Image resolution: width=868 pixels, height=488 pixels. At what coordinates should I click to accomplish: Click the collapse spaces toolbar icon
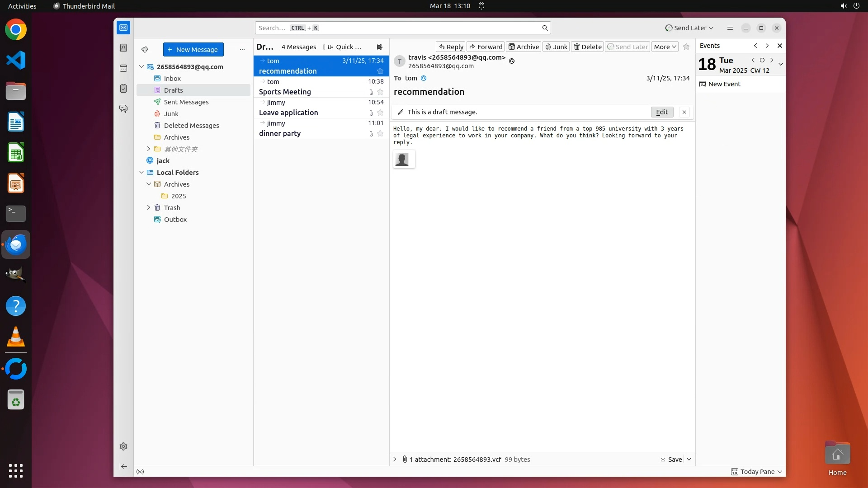(123, 466)
